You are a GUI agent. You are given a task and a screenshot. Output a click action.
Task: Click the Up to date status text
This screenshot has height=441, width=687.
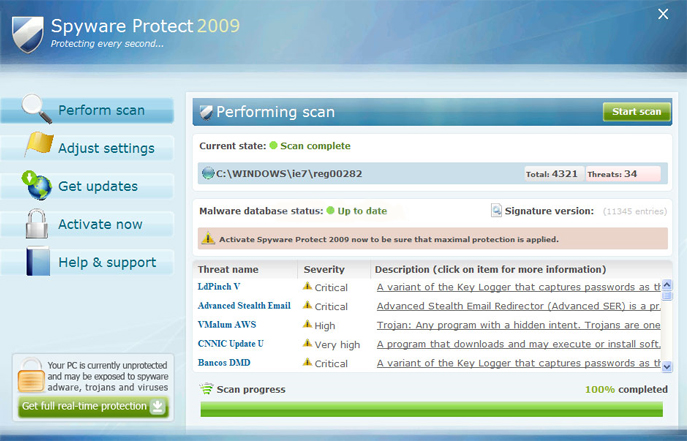click(x=362, y=211)
